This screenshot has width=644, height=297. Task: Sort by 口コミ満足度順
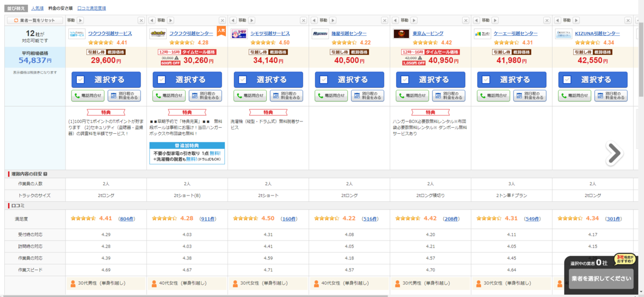pos(92,9)
